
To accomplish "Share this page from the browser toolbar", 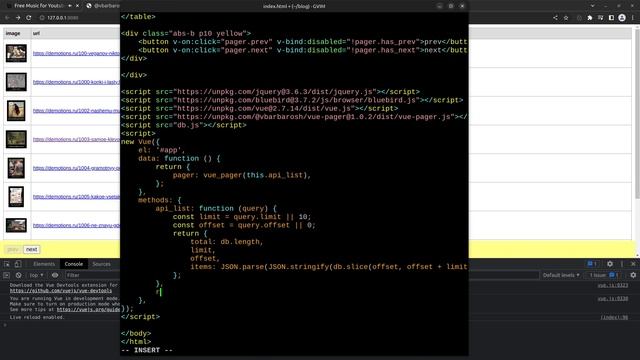I will (x=555, y=18).
